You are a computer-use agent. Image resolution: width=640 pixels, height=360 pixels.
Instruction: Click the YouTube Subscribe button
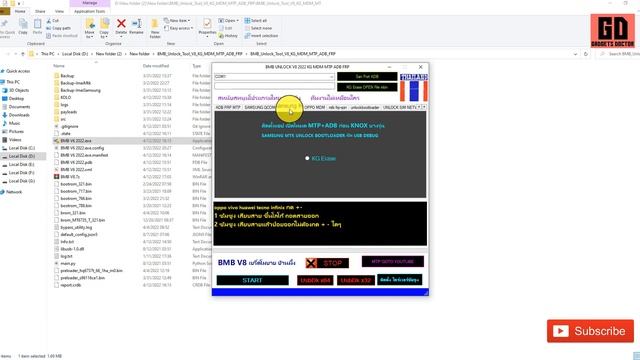coord(590,331)
